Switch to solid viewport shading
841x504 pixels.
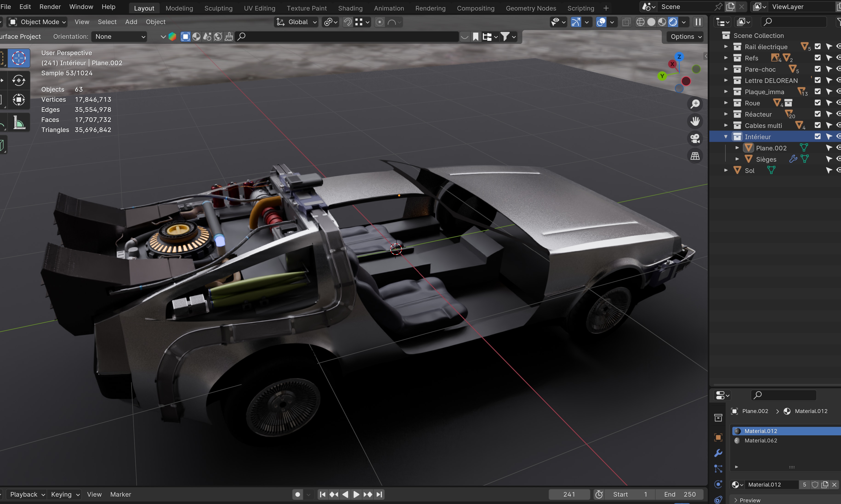pyautogui.click(x=651, y=22)
